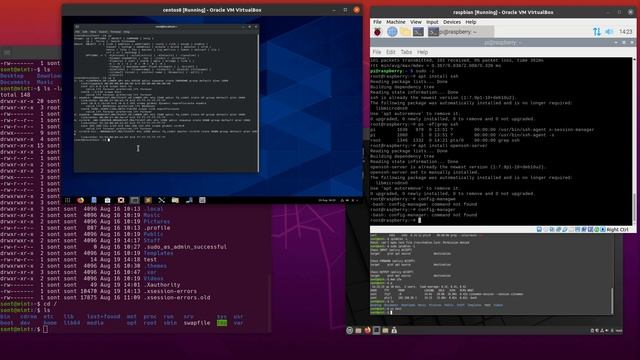Click '.profile' entry in host terminal listing
Screen dimensions: 640x360
coord(157,228)
